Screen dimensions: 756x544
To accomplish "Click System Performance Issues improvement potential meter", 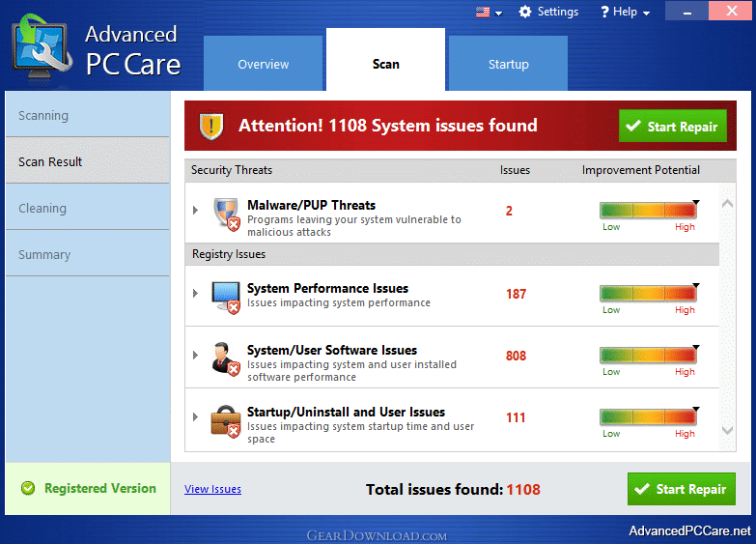I will pyautogui.click(x=649, y=293).
